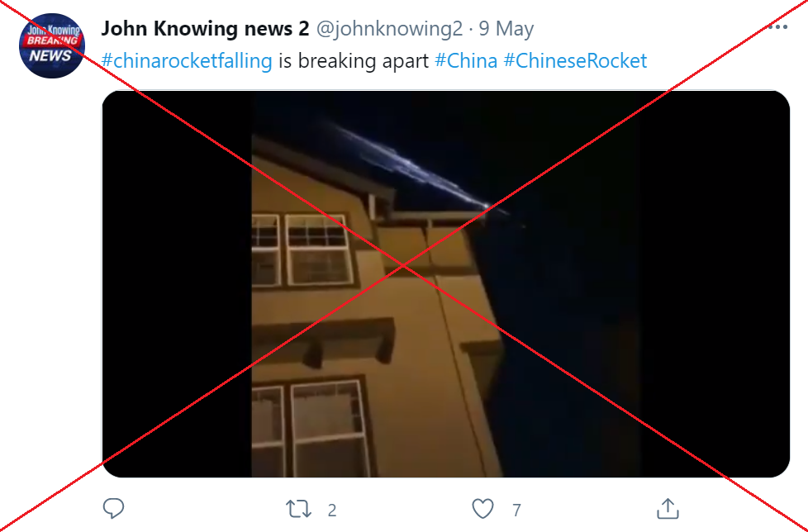The height and width of the screenshot is (532, 808).
Task: Follow the #chinarocketfalling hashtag
Action: click(187, 61)
